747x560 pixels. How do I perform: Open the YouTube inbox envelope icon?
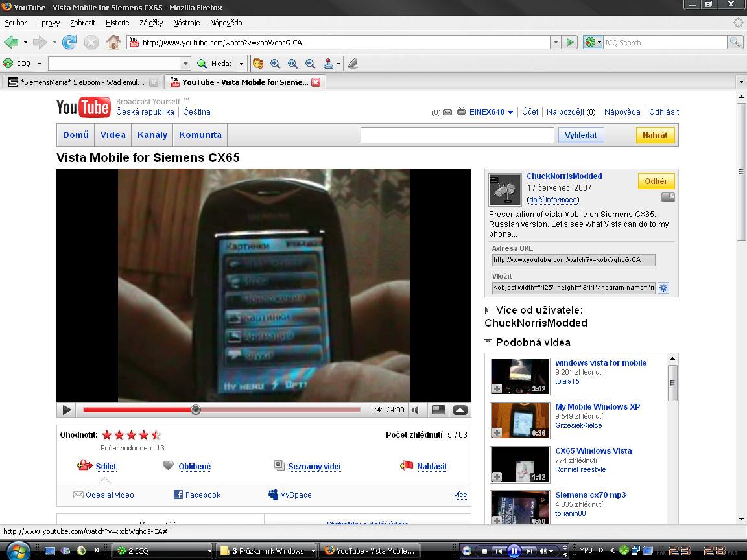[x=447, y=112]
